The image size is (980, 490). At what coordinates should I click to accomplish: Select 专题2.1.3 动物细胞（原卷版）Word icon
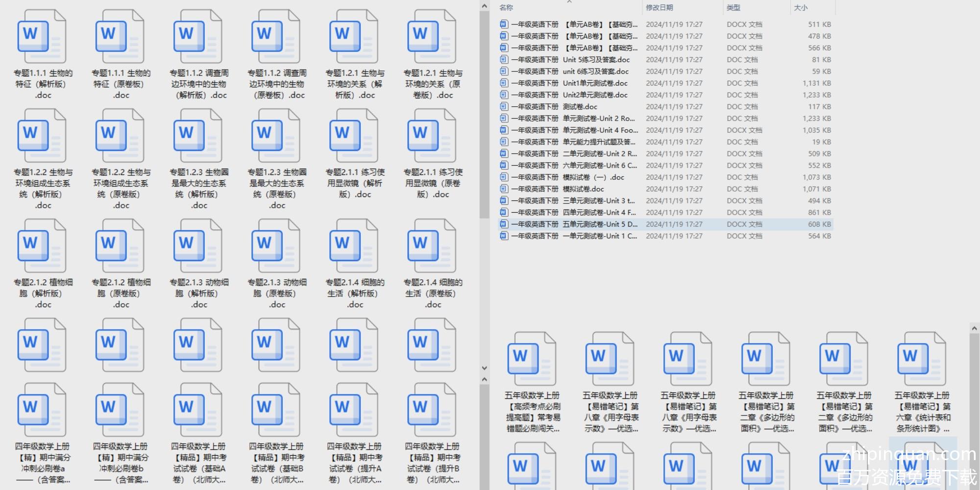tap(276, 246)
